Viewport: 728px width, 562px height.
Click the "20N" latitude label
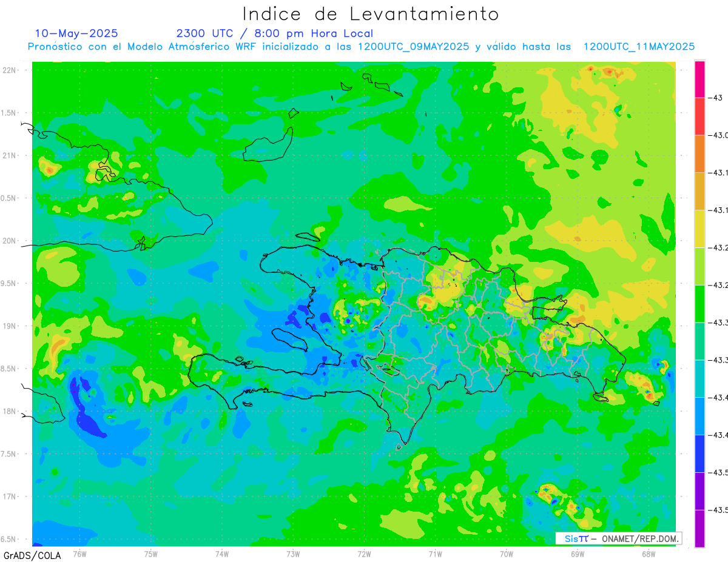coord(9,241)
